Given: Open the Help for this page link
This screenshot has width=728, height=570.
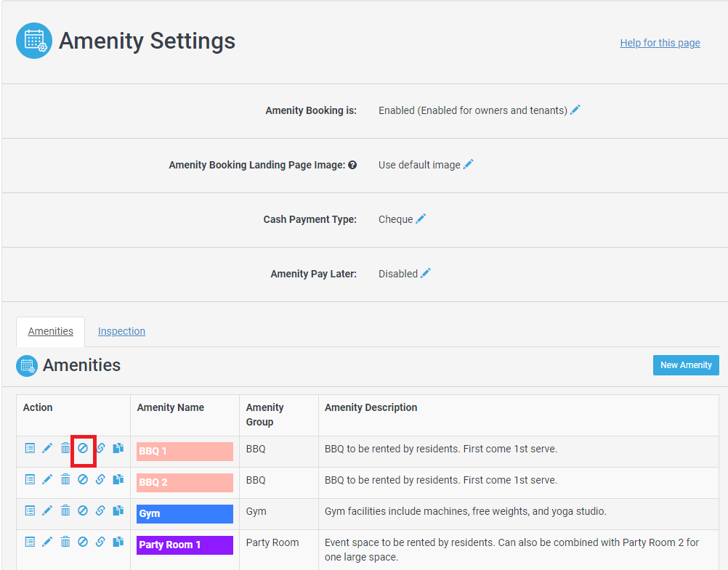Looking at the screenshot, I should coord(660,43).
